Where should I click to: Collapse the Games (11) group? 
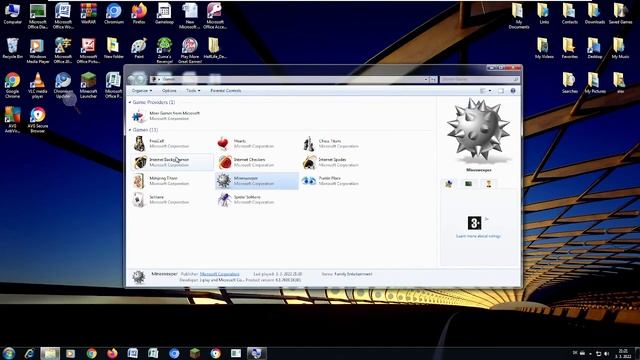click(x=130, y=130)
